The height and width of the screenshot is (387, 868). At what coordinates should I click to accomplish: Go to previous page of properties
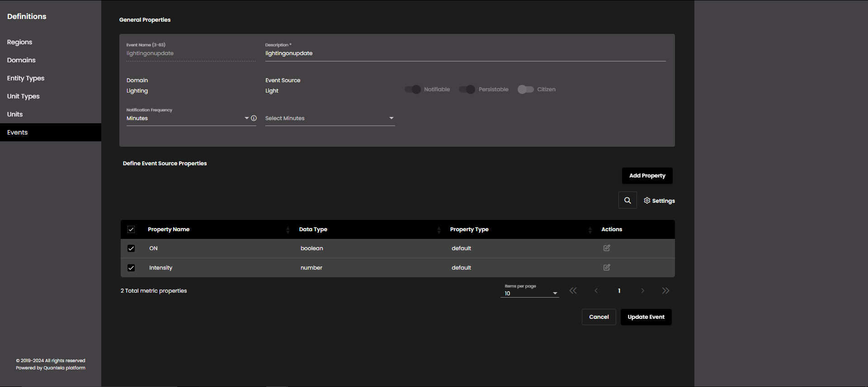[596, 291]
